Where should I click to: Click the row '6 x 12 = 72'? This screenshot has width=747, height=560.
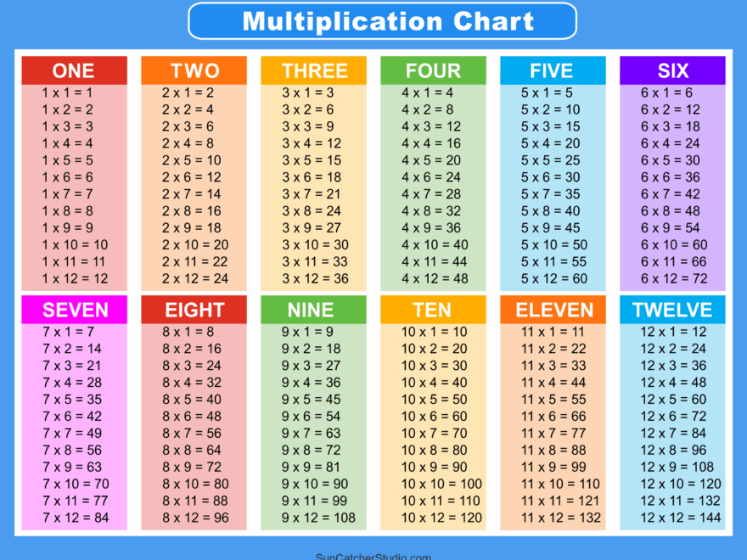coord(674,278)
